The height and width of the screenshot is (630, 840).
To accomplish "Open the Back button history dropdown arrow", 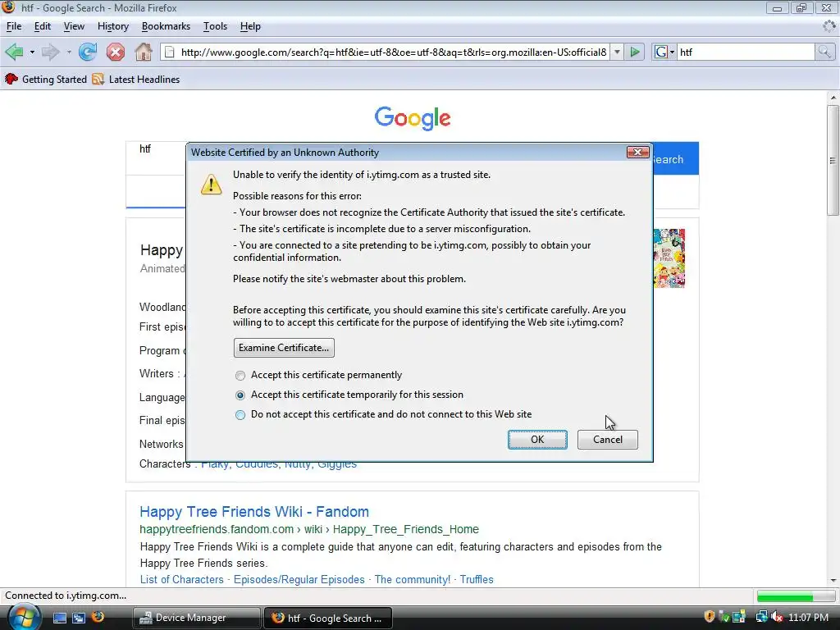I will tap(32, 52).
